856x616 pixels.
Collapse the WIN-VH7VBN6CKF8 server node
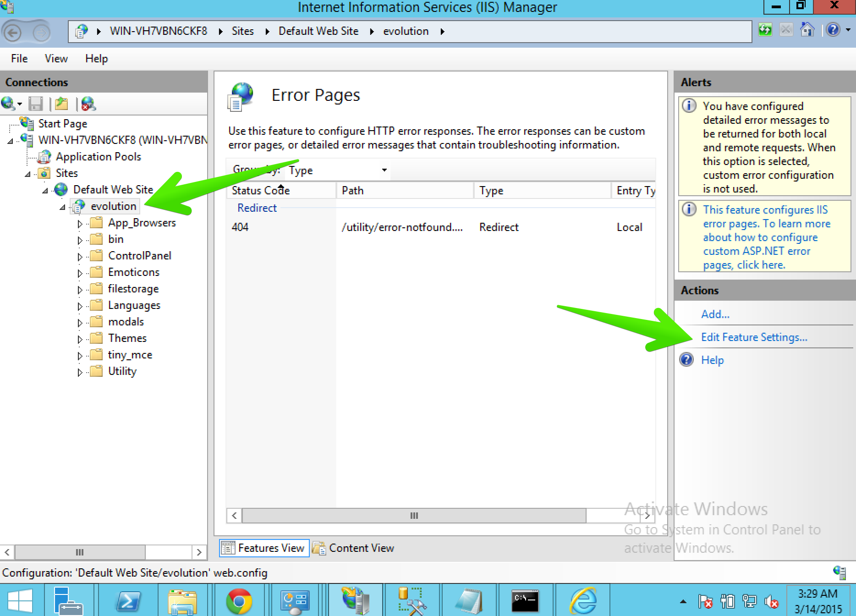(11, 141)
